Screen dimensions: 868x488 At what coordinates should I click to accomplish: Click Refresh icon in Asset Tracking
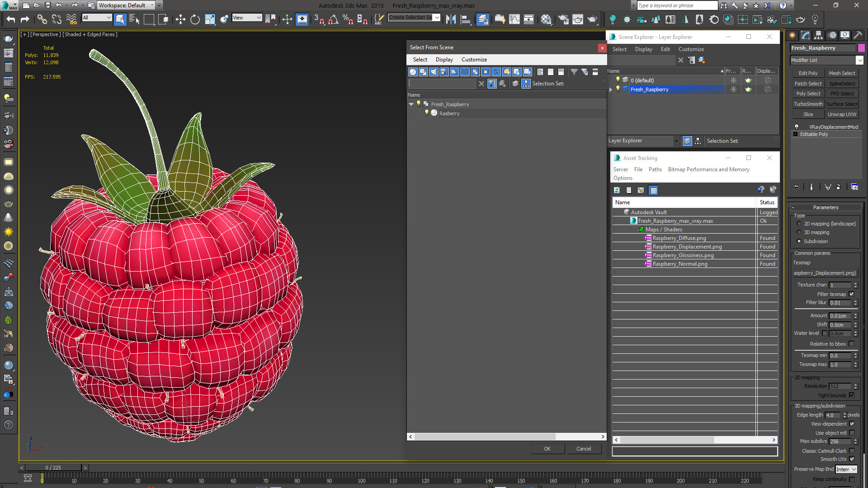click(x=617, y=190)
